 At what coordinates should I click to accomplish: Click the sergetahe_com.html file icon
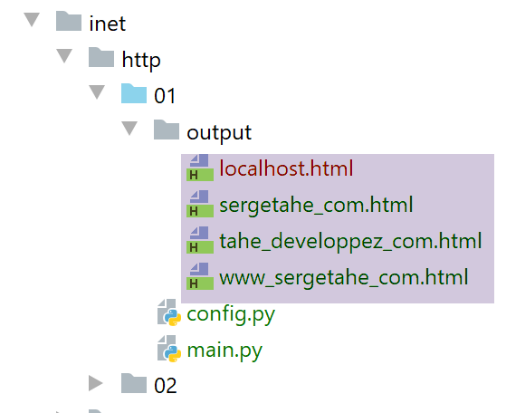[x=200, y=204]
